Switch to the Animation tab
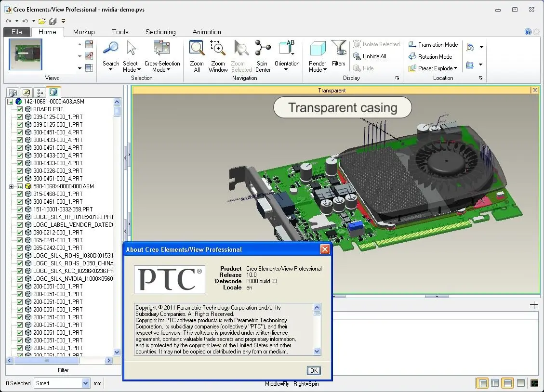 (x=207, y=32)
